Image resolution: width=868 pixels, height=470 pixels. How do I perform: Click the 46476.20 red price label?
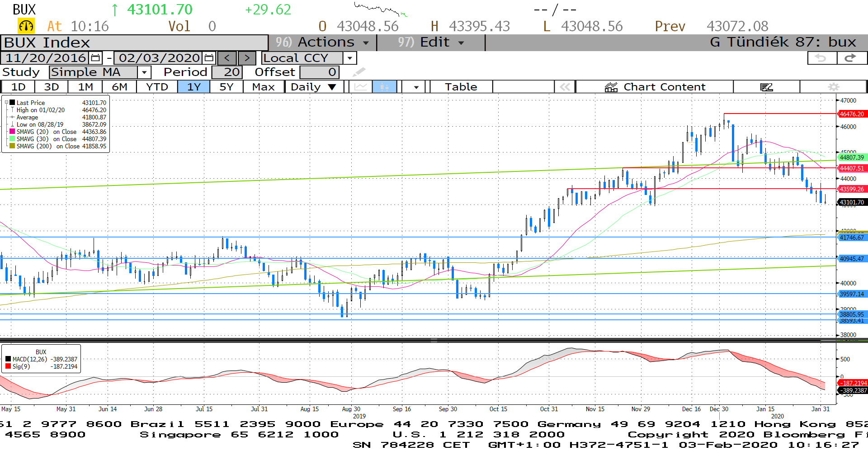852,114
